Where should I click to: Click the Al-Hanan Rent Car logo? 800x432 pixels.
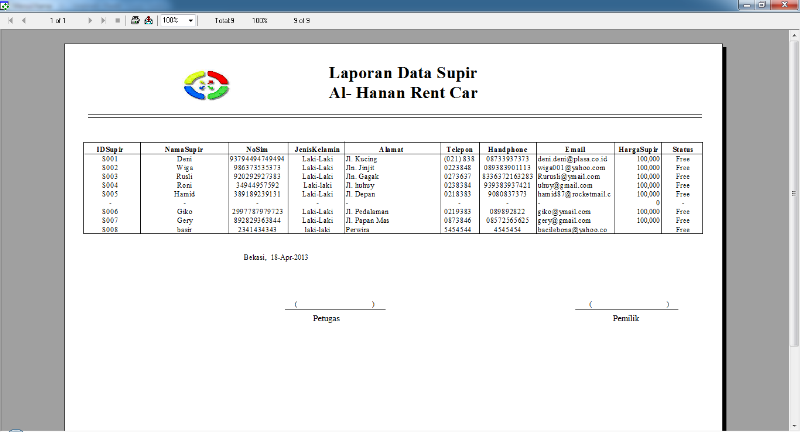click(206, 85)
